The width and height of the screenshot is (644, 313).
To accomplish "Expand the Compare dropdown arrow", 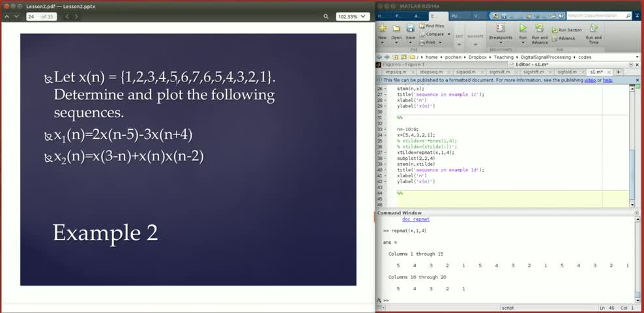I will [x=449, y=34].
